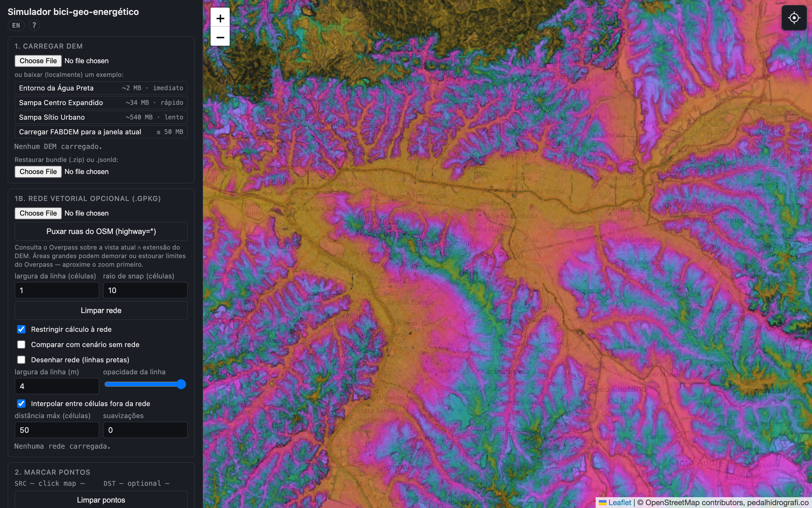This screenshot has height=508, width=812.
Task: Choose DEM file in Carregar DEM section
Action: (x=38, y=61)
